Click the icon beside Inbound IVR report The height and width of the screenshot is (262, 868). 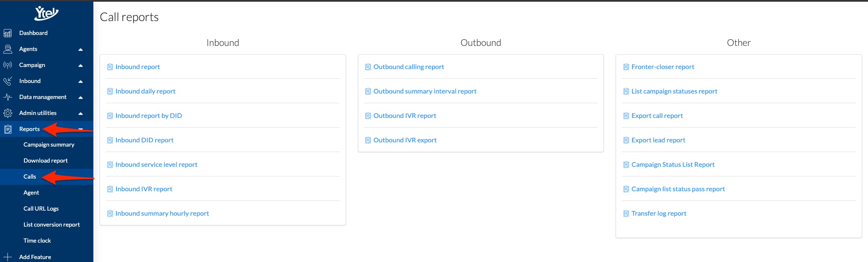click(110, 189)
